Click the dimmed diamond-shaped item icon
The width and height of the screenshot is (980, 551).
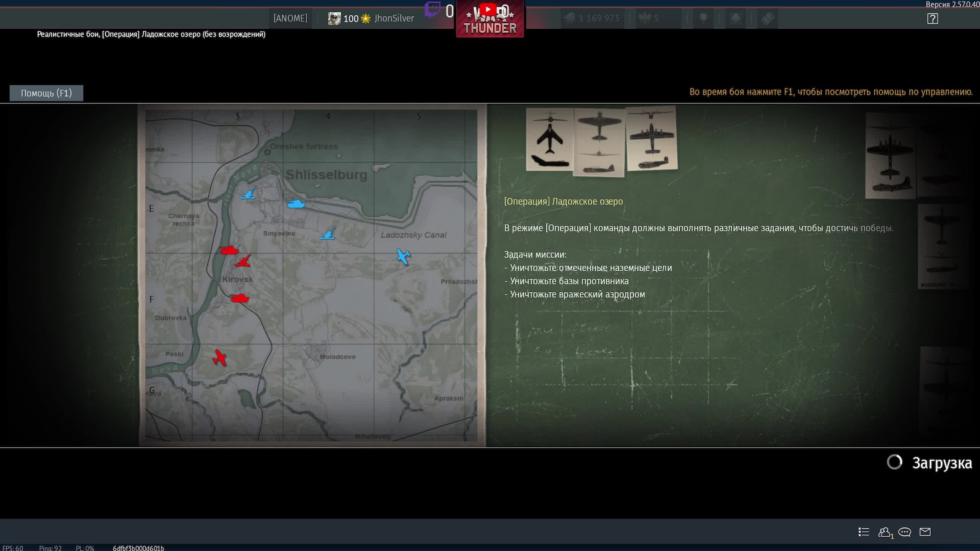[x=735, y=18]
